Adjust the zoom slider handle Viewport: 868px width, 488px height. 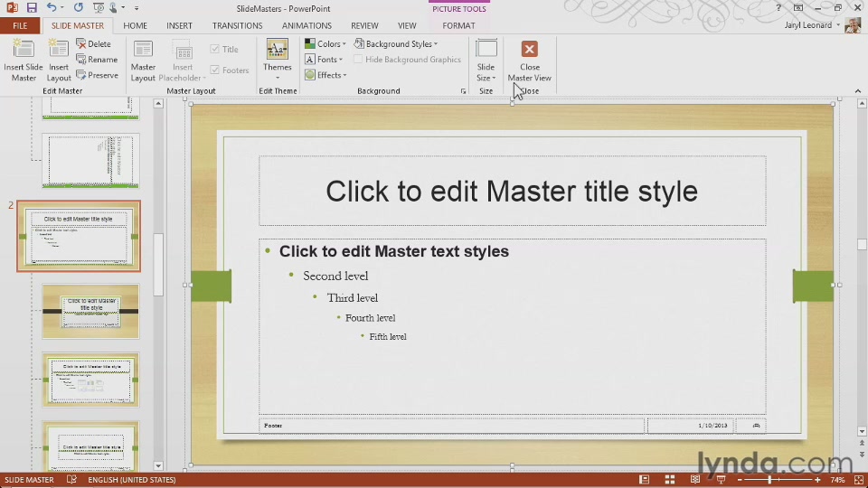tap(769, 480)
